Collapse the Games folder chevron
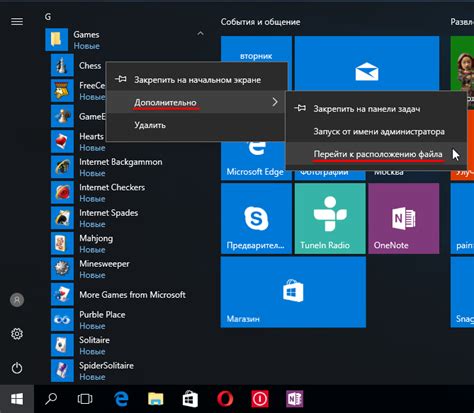 click(x=200, y=34)
